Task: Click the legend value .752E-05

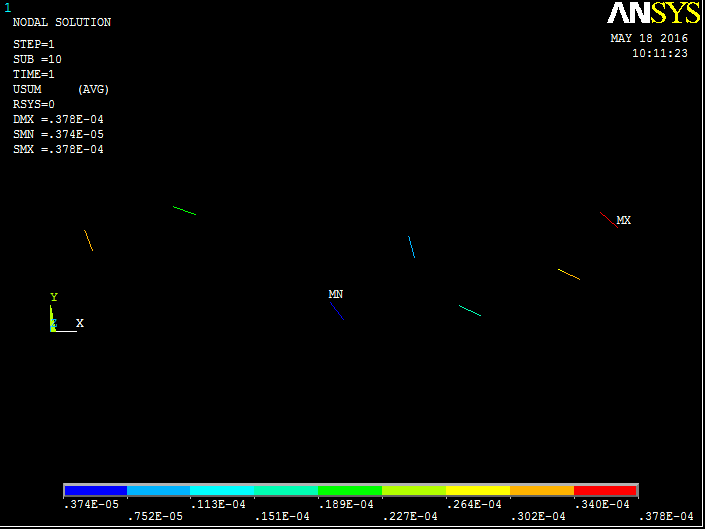Action: pyautogui.click(x=156, y=517)
